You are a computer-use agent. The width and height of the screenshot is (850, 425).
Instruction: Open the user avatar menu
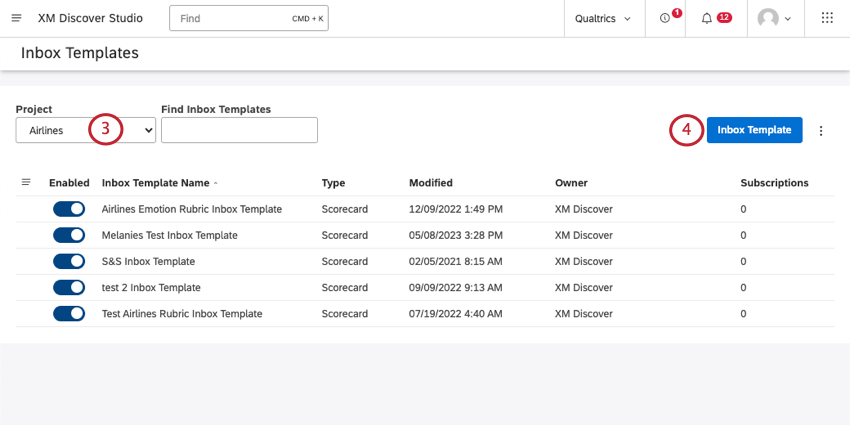click(x=774, y=18)
